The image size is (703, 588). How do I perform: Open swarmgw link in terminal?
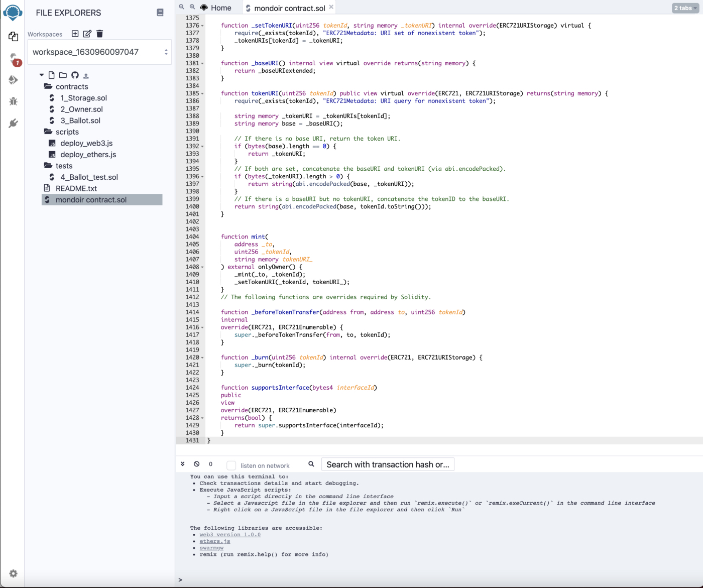pos(211,548)
